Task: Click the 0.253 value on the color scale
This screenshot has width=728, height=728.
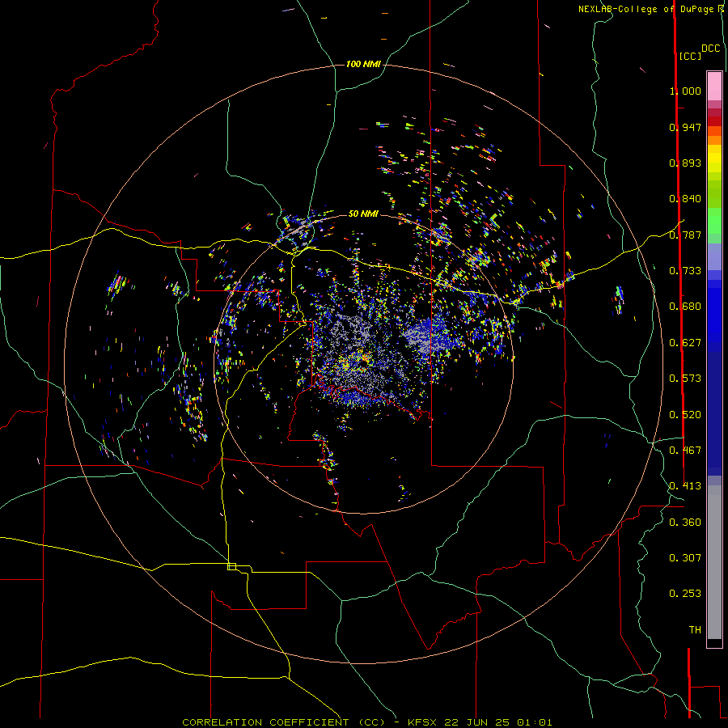Action: tap(685, 594)
